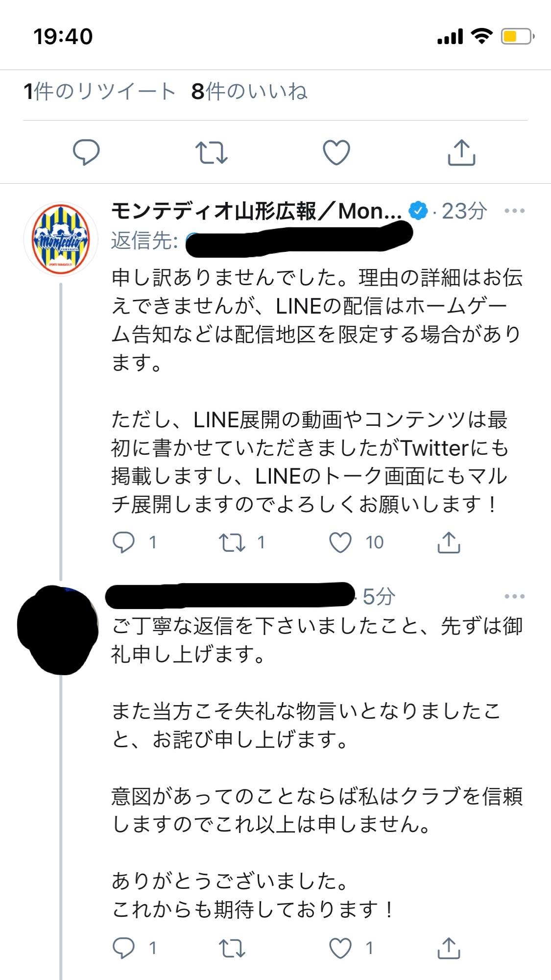
Task: Tap reply icon on the main tweet
Action: [86, 152]
